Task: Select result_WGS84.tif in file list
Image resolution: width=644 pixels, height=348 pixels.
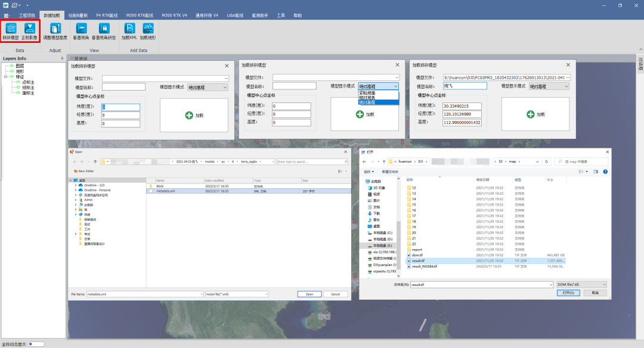Action: (425, 266)
